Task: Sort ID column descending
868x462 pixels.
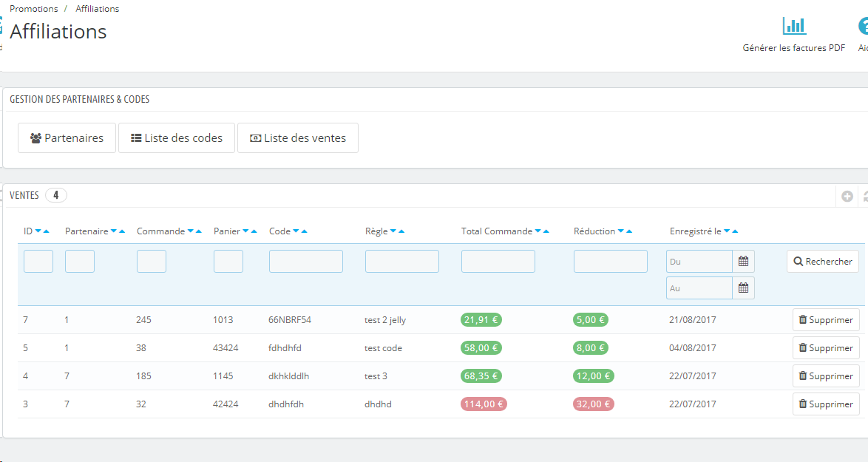Action: coord(38,231)
